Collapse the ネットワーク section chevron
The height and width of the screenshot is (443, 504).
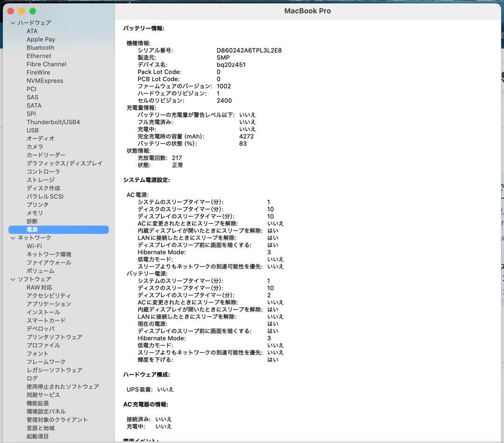13,238
